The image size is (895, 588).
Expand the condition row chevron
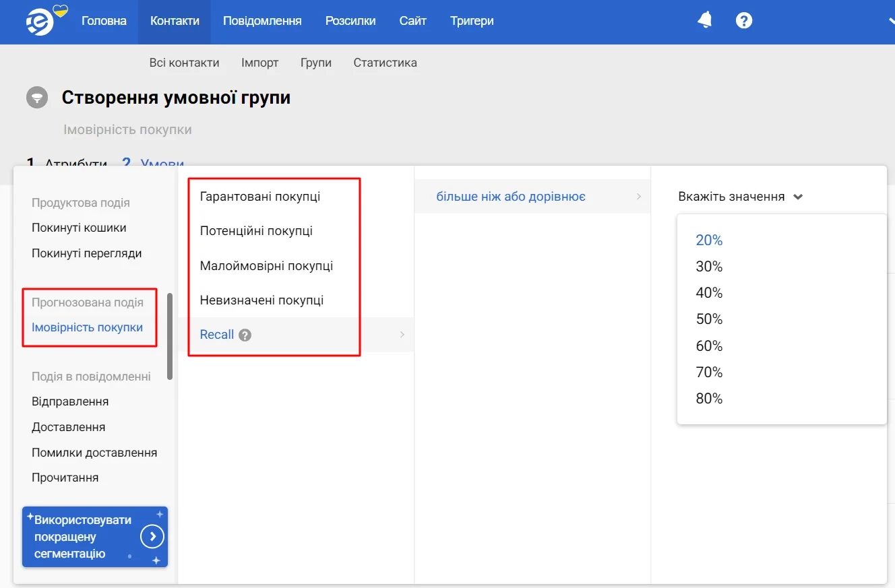pyautogui.click(x=638, y=197)
